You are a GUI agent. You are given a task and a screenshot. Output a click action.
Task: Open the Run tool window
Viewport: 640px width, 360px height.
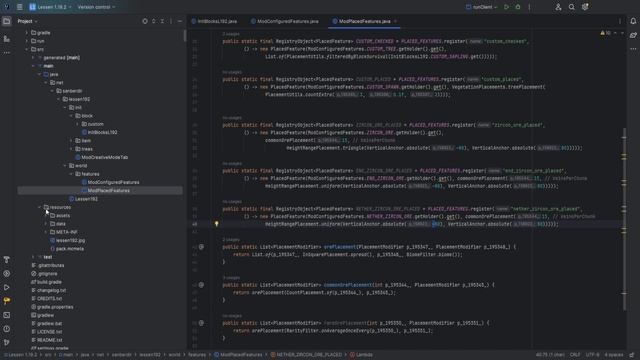[x=7, y=287]
